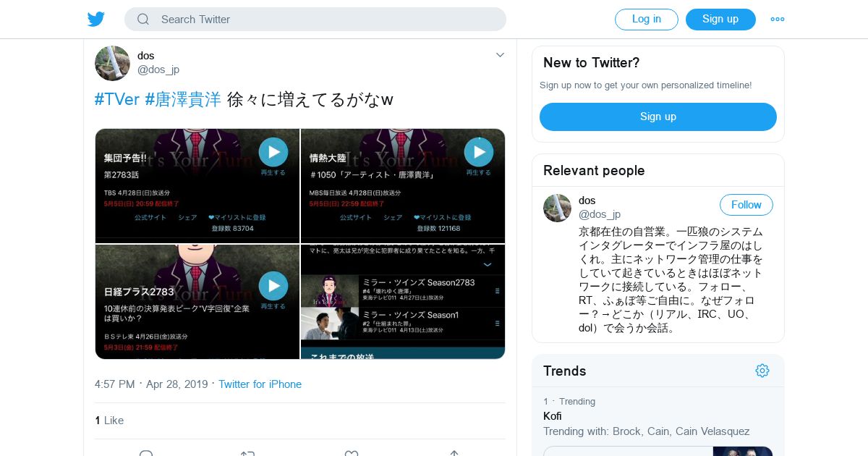Click the share icon under tweet
868x456 pixels.
point(454,453)
